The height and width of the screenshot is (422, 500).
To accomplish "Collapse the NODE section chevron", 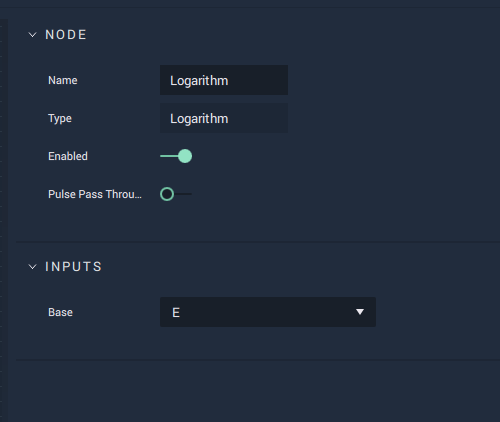I will click(32, 35).
